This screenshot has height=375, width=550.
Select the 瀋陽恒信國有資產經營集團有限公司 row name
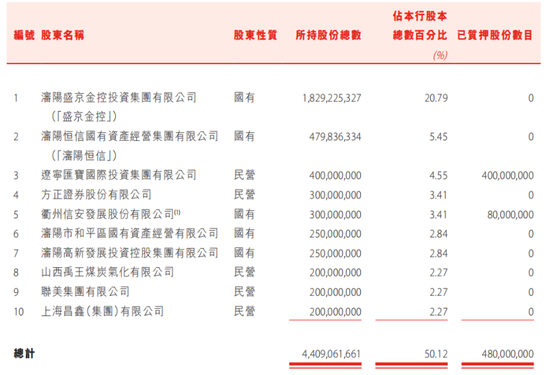coord(130,136)
